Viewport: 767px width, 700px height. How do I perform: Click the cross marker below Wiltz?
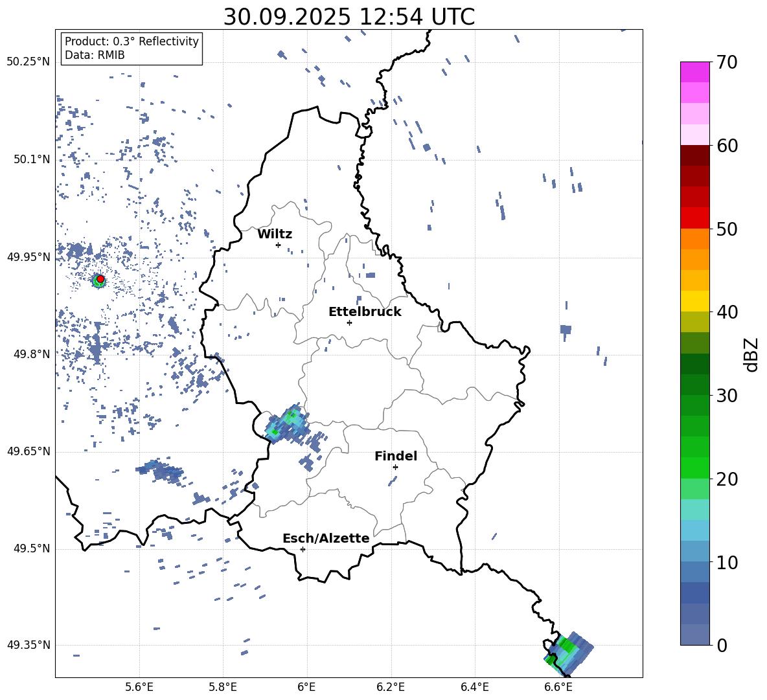click(x=279, y=245)
